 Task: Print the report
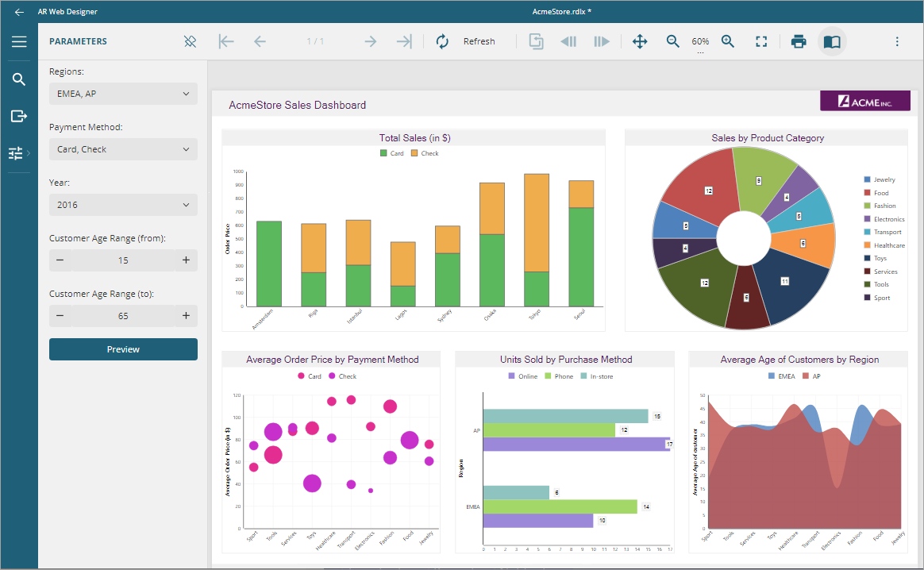(x=799, y=41)
